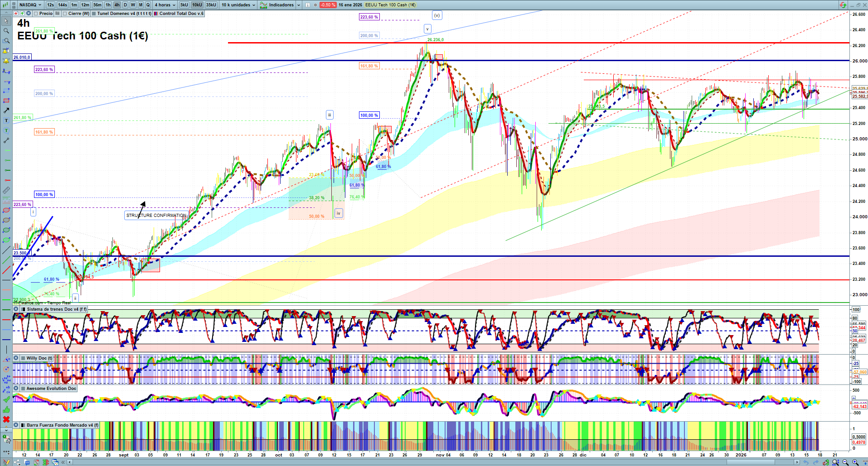
Task: Select the text annotation 'T' tool
Action: [6, 120]
